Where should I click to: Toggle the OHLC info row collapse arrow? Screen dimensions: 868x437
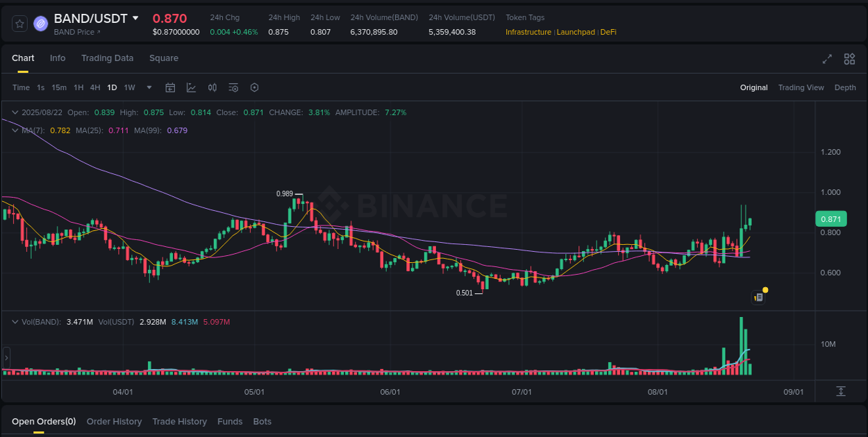coord(15,112)
